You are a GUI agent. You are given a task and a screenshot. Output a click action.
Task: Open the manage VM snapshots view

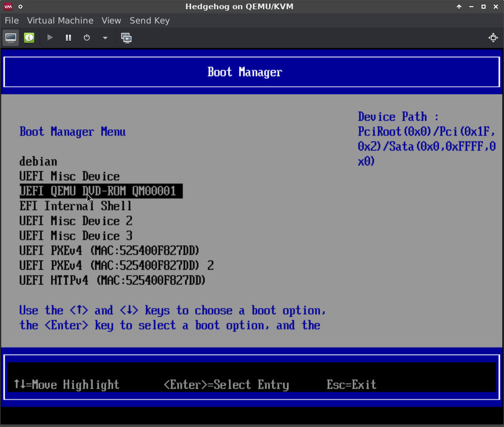tap(126, 38)
